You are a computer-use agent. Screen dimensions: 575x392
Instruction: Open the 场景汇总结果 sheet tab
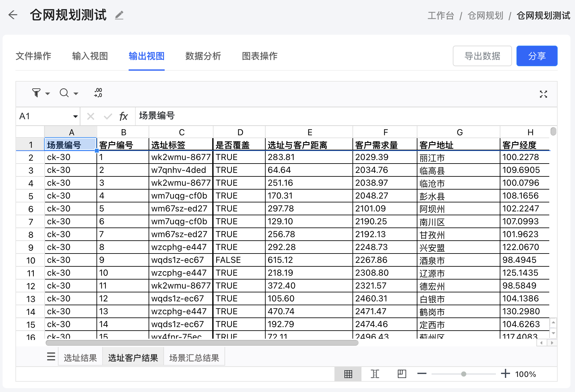coord(194,358)
